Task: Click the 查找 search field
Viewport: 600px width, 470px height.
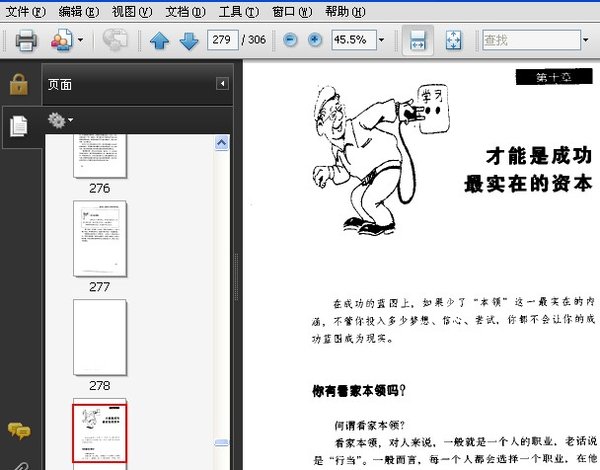Action: click(532, 40)
